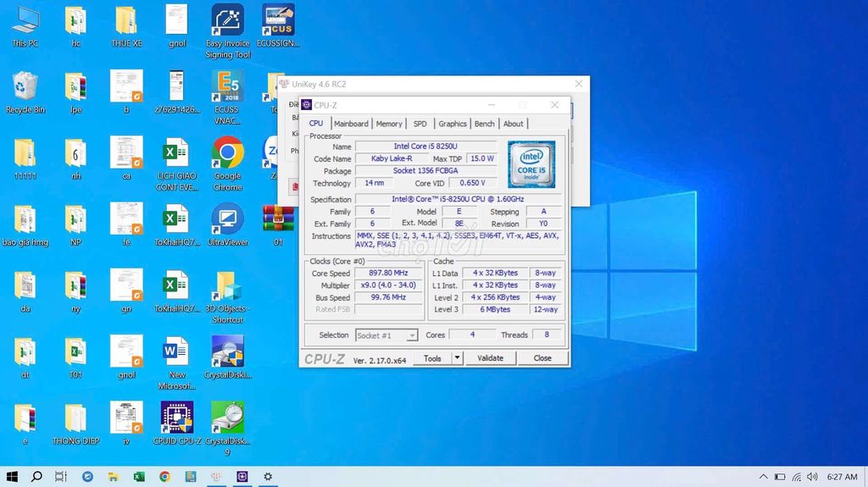Click the '897.80 MHz' core speed value
The image size is (868, 487).
click(x=388, y=273)
